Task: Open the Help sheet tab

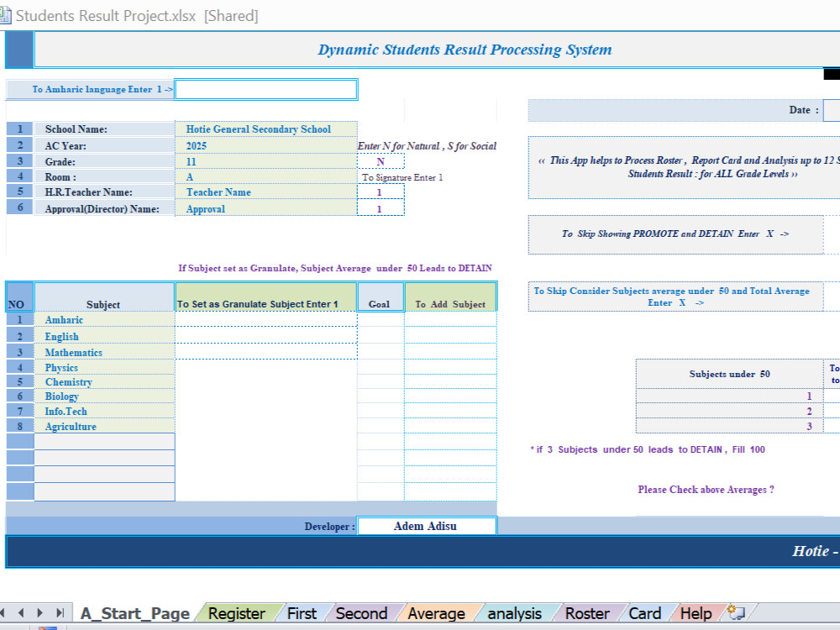Action: 696,613
